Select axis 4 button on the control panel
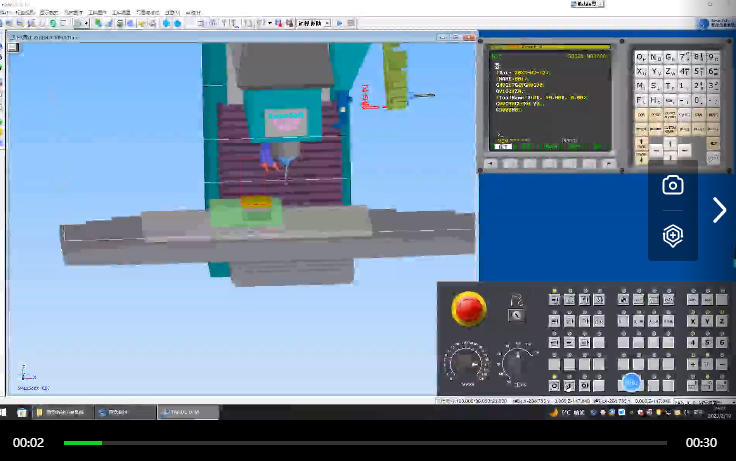The height and width of the screenshot is (461, 736). tap(692, 343)
